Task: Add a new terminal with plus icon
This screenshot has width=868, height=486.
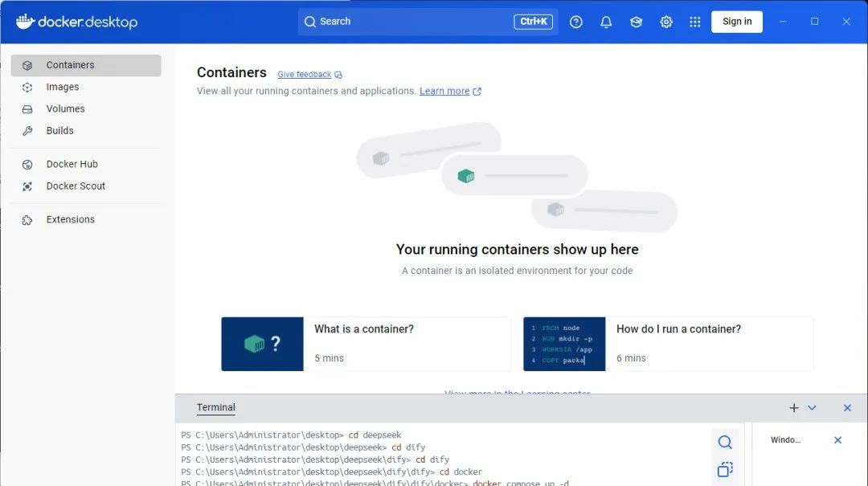Action: tap(794, 408)
